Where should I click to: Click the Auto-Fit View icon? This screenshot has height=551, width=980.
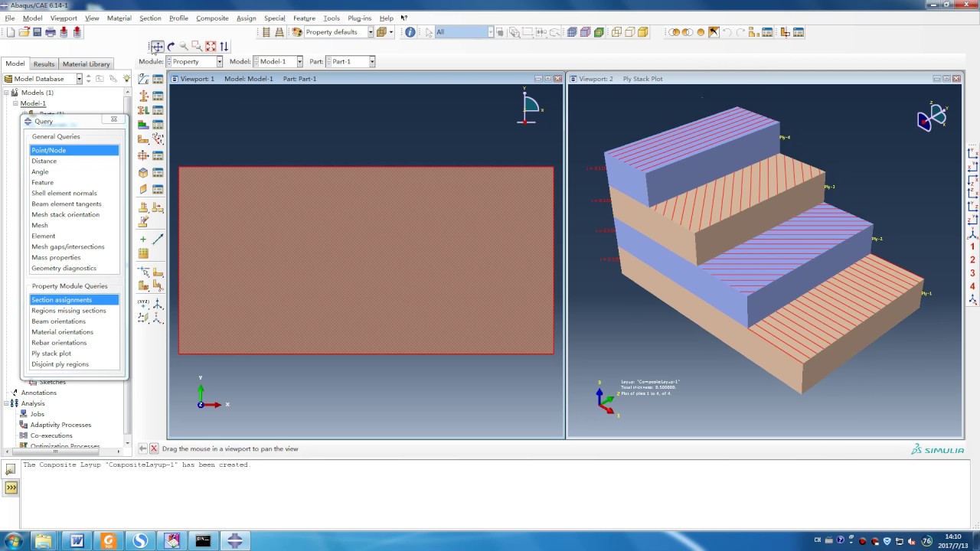tap(211, 47)
